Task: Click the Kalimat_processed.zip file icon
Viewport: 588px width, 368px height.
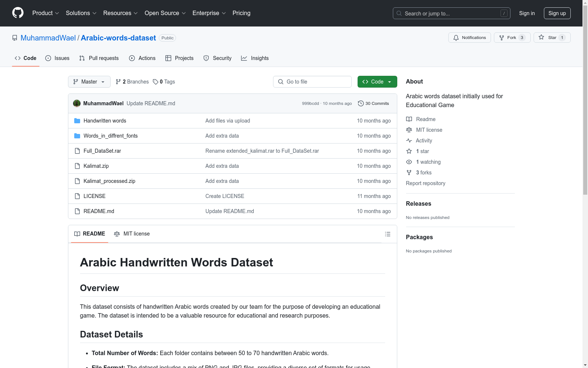Action: 77,181
